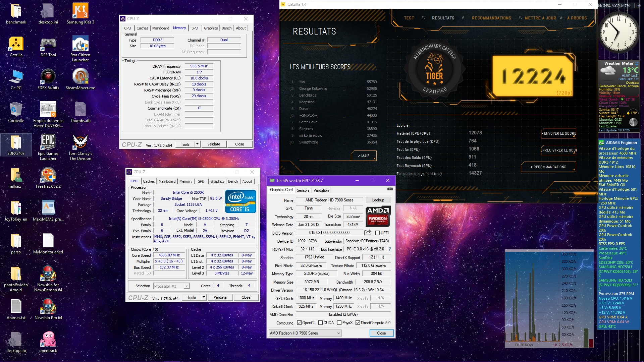Screen dimensions: 644x362
Task: Click 'George Kokovinis' score row
Action: (334, 88)
